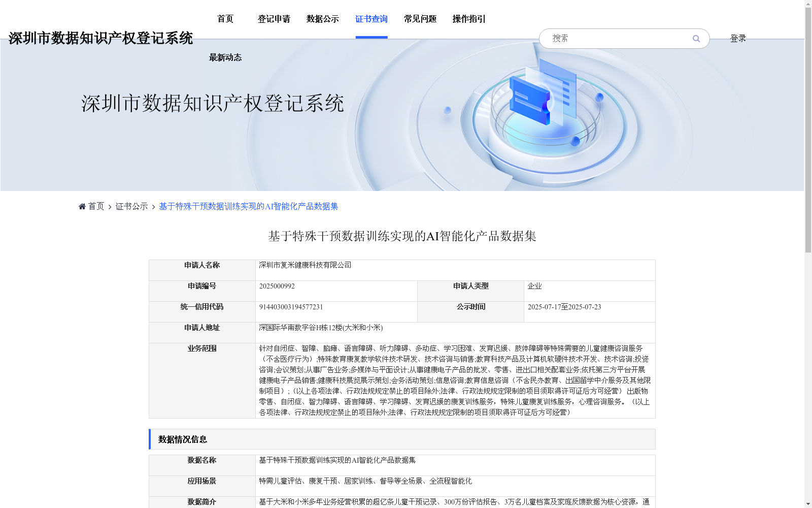This screenshot has height=508, width=812.
Task: Click the 申请人名称 label cell
Action: [x=202, y=270]
